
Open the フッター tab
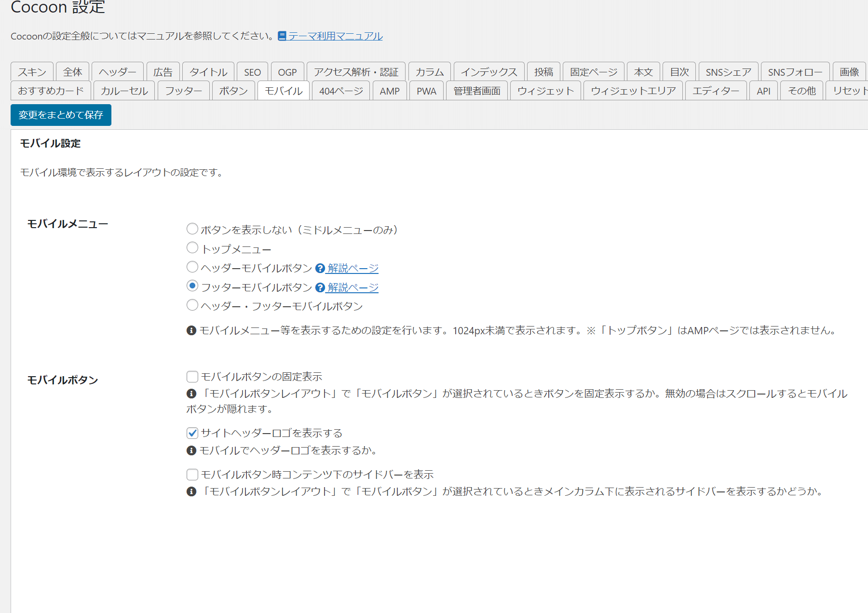tap(183, 91)
